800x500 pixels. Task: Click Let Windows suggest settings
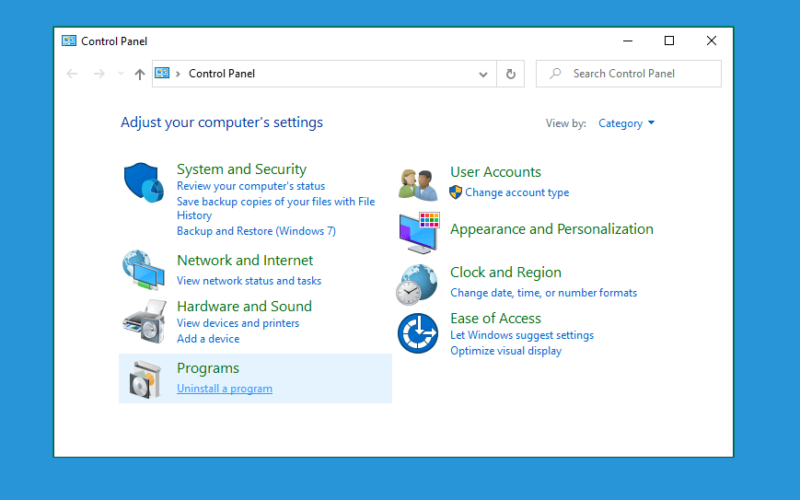point(522,335)
